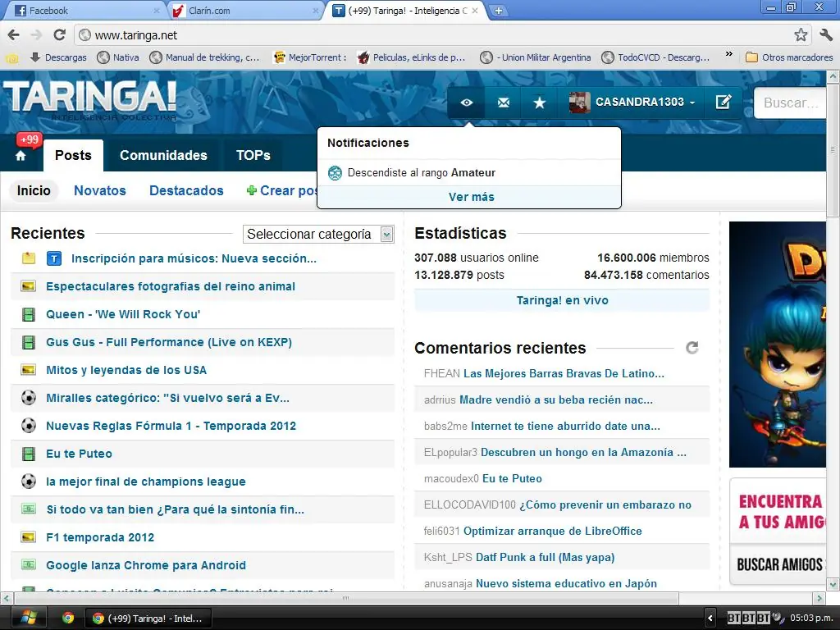Viewport: 840px width, 630px height.
Task: Click Ver más in notifications popup
Action: click(471, 197)
